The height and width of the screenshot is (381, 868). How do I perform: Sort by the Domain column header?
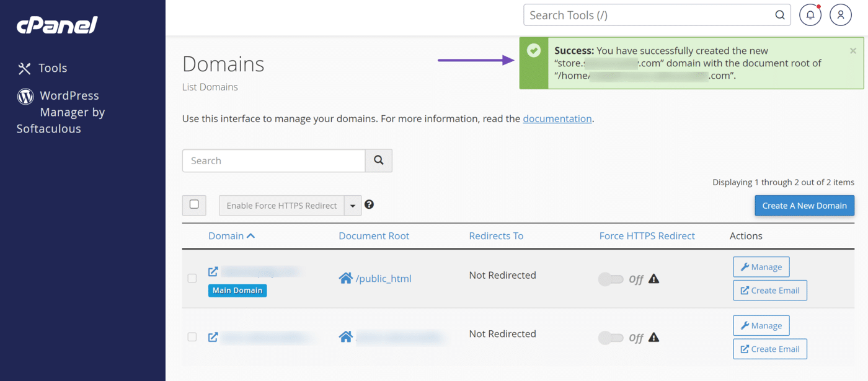pyautogui.click(x=231, y=235)
